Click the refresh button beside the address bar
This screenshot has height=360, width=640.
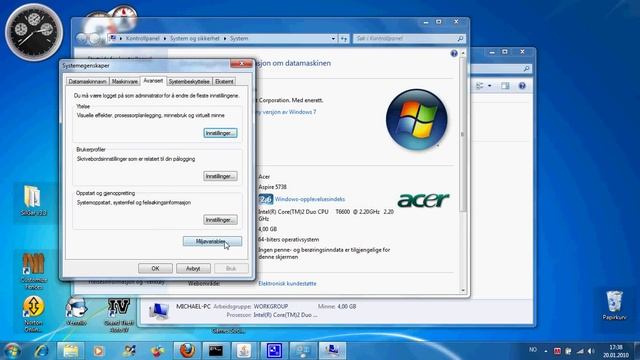pyautogui.click(x=344, y=38)
